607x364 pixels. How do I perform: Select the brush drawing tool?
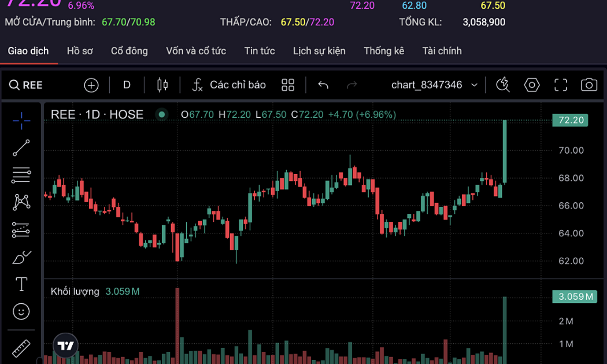(x=21, y=258)
